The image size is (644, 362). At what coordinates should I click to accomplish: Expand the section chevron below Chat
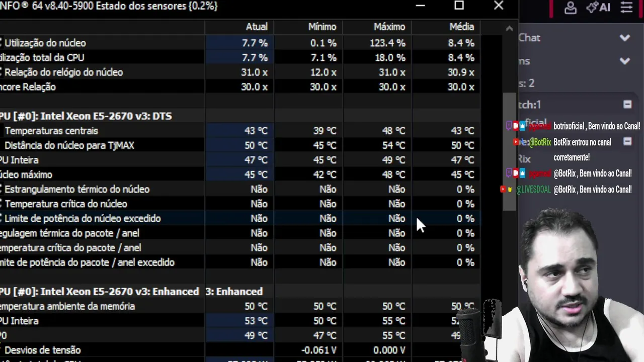(x=625, y=61)
